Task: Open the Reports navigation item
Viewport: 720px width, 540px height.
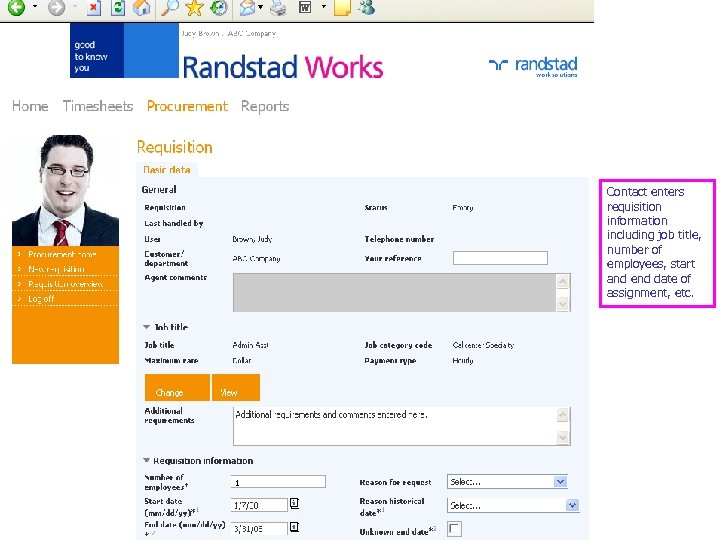Action: tap(265, 106)
